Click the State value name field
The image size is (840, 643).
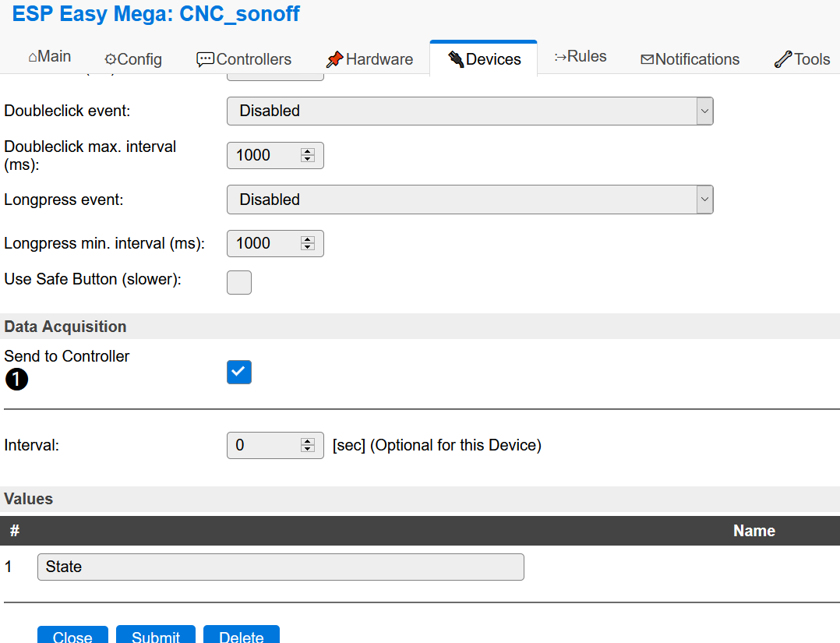pyautogui.click(x=281, y=567)
